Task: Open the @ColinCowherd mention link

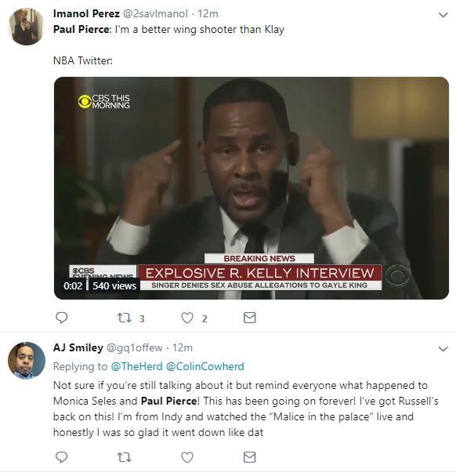Action: (x=205, y=366)
